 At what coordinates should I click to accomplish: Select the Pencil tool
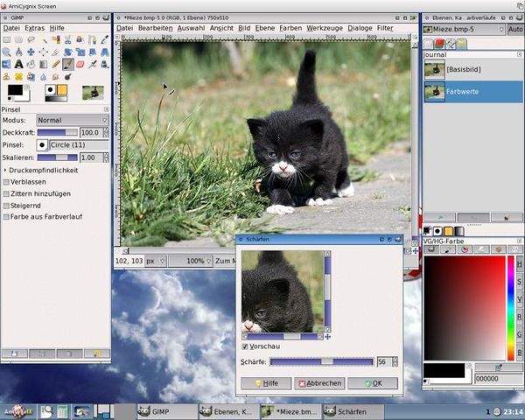(x=56, y=64)
